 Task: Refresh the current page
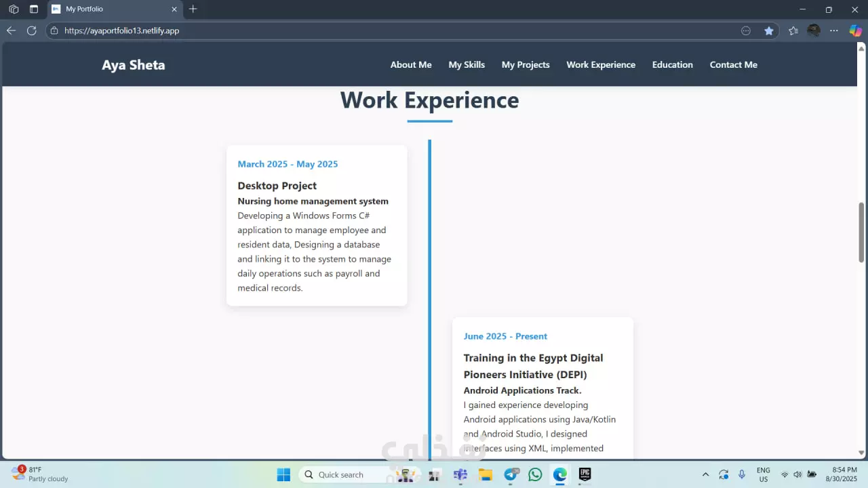click(31, 30)
